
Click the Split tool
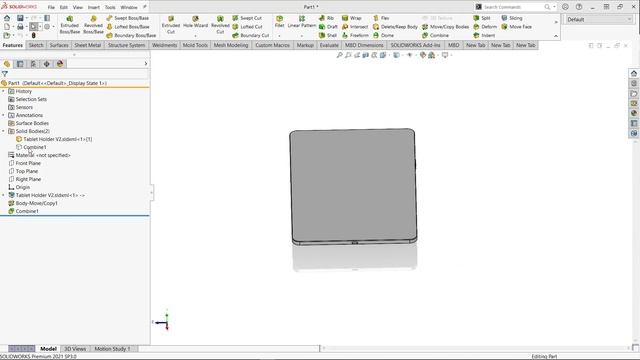coord(482,18)
